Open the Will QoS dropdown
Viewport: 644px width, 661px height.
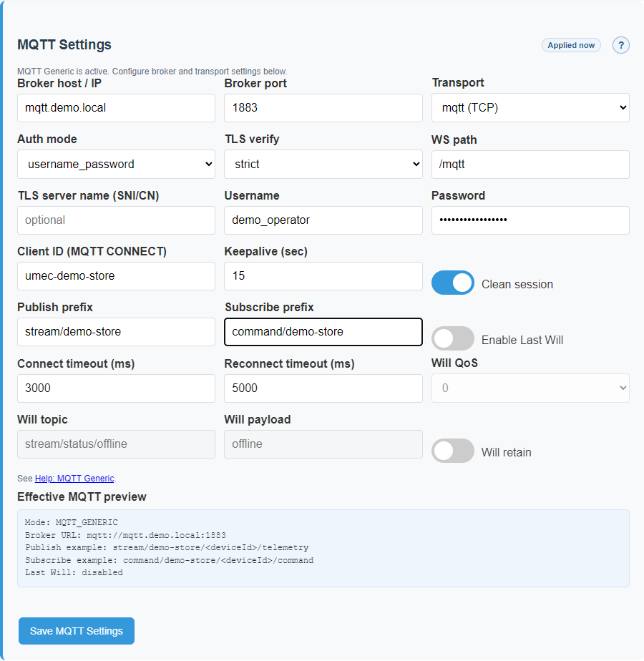coord(530,388)
